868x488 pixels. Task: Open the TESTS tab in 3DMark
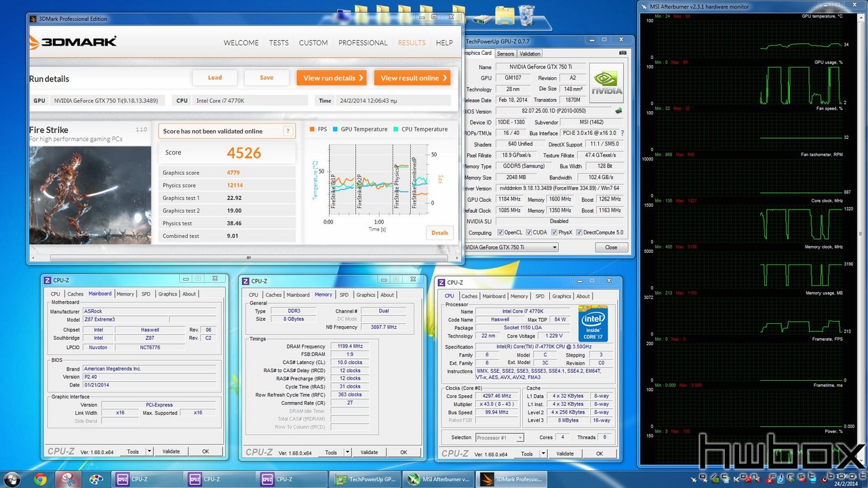(279, 43)
